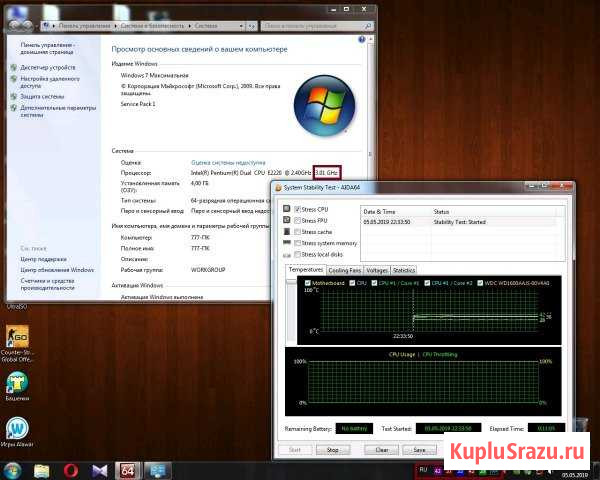Toggle the Motherboard graph checkbox

coord(307,283)
